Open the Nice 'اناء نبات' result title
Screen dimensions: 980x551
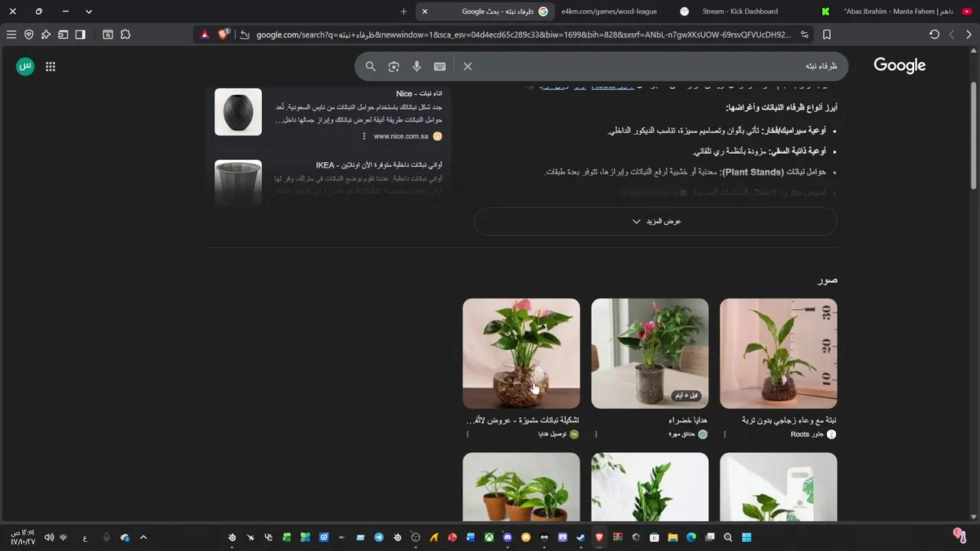coord(419,93)
